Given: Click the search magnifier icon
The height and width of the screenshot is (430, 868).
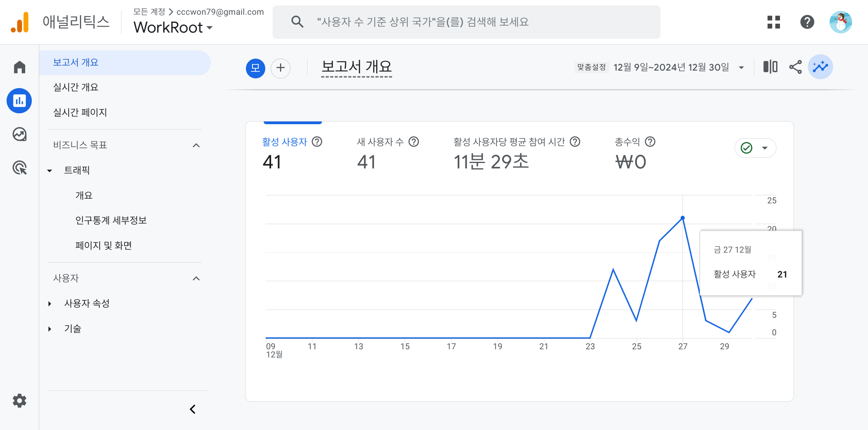Looking at the screenshot, I should [297, 22].
